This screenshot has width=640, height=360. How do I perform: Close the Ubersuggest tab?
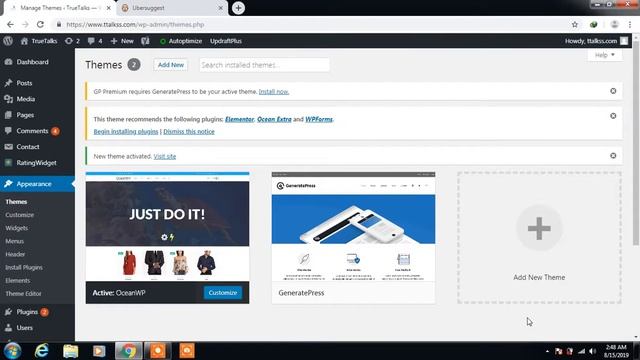coord(220,8)
